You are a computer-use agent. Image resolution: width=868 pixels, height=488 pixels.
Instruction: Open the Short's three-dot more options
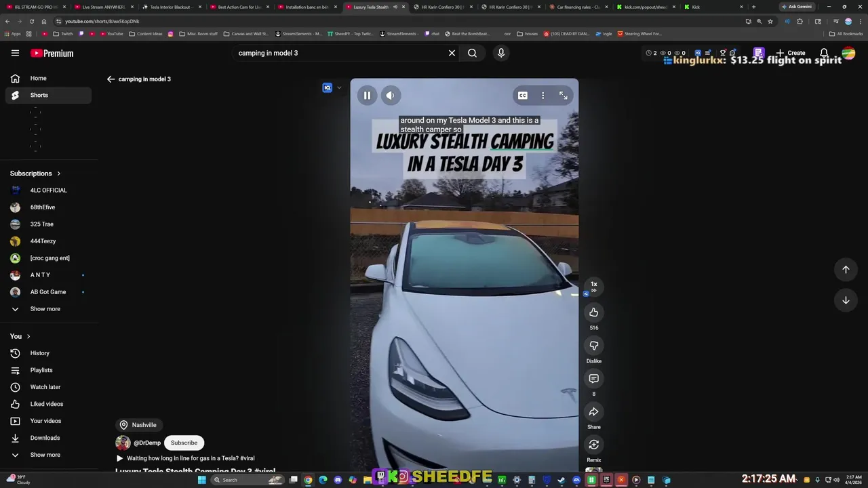[x=542, y=96]
